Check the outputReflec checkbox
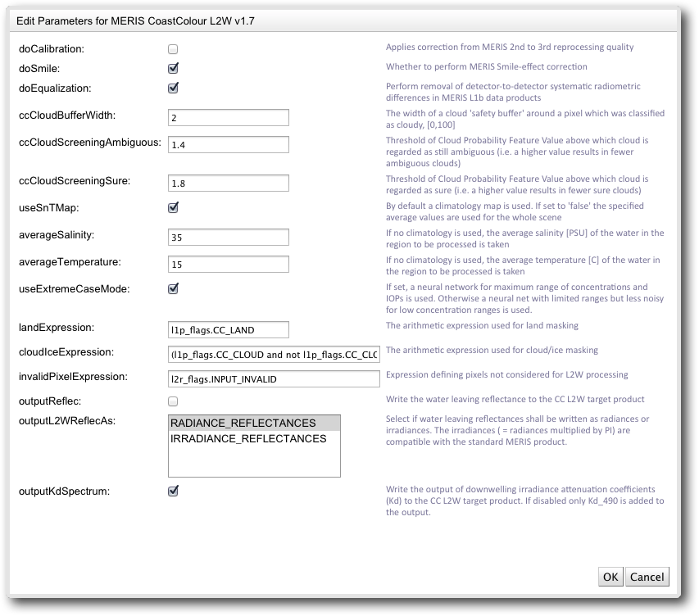Image resolution: width=699 pixels, height=616 pixels. pos(173,401)
